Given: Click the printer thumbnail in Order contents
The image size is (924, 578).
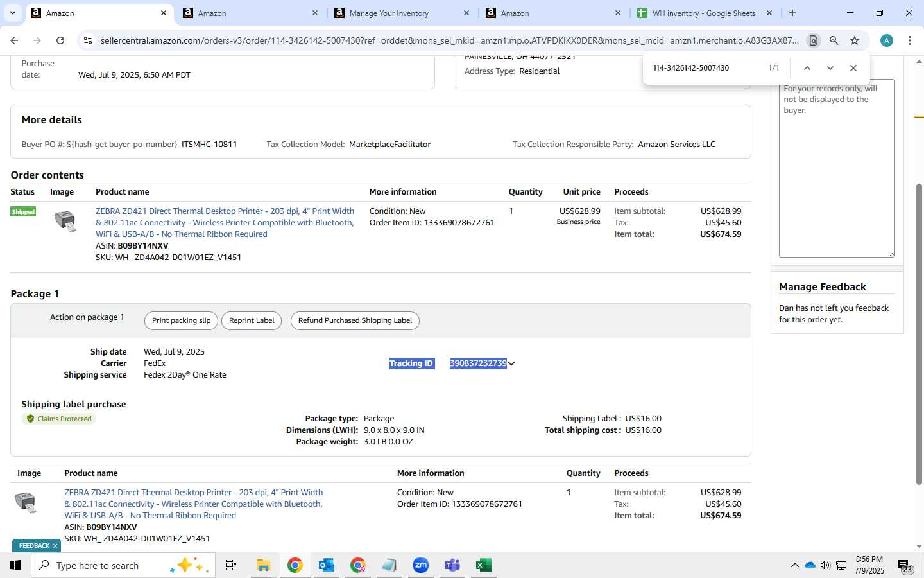Looking at the screenshot, I should click(x=65, y=221).
